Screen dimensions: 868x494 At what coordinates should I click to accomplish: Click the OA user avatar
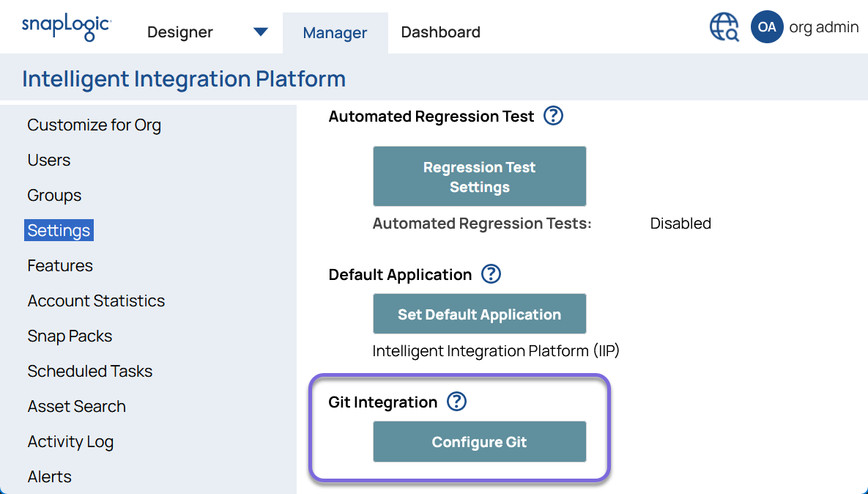pyautogui.click(x=766, y=26)
